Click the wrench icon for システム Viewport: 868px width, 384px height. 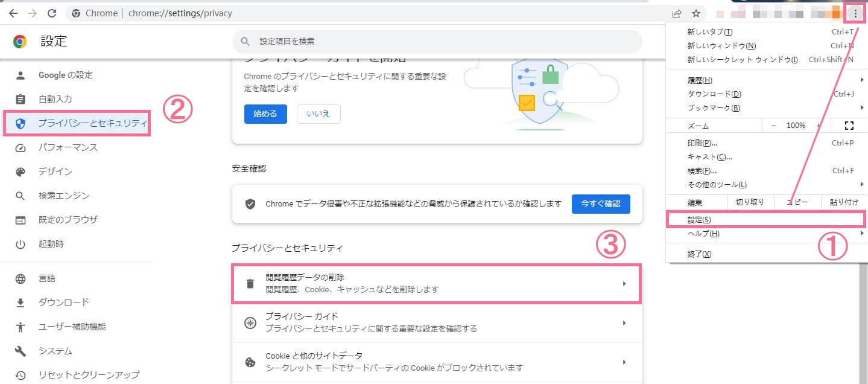click(x=21, y=351)
